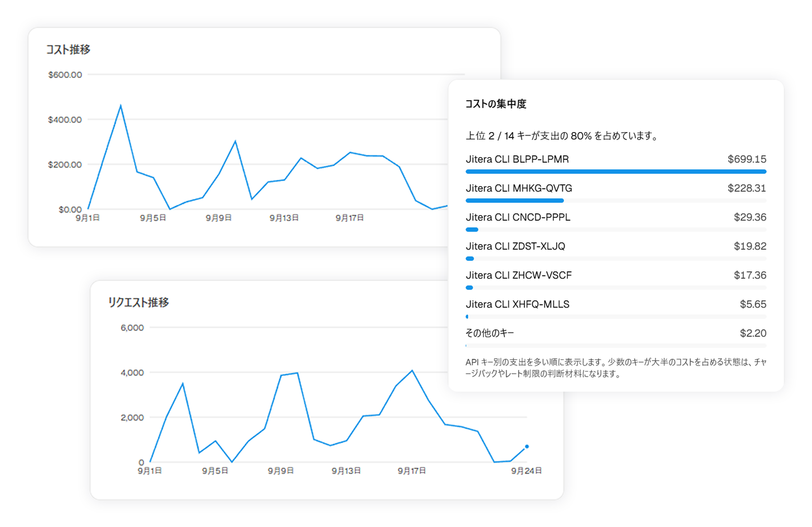Click the コスト推移 chart title
812x527 pixels.
(x=68, y=50)
